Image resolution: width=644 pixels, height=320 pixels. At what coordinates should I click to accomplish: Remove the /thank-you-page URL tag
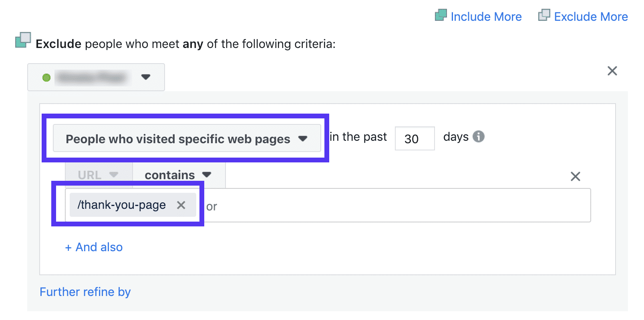[181, 205]
